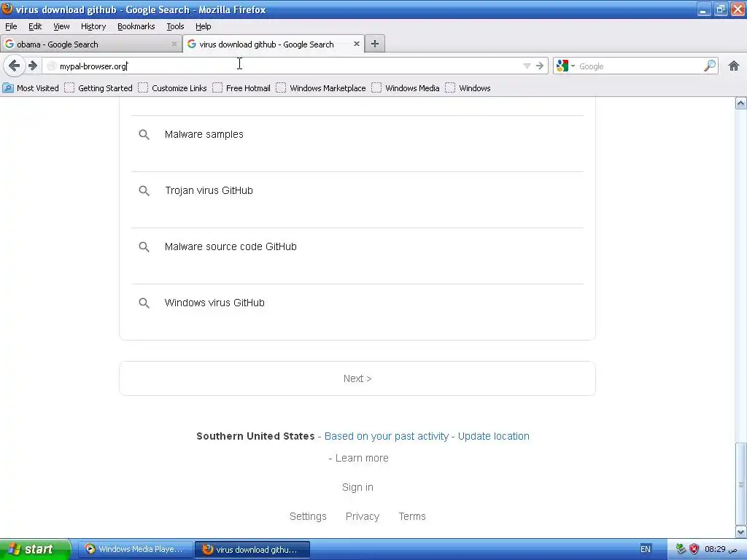This screenshot has height=560, width=747.
Task: Select the virus download github tab
Action: pos(274,44)
